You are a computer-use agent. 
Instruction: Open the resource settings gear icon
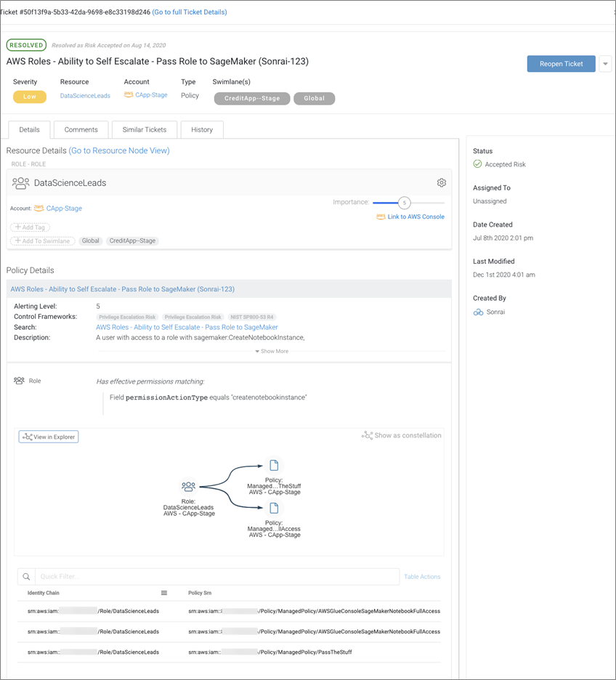point(442,182)
